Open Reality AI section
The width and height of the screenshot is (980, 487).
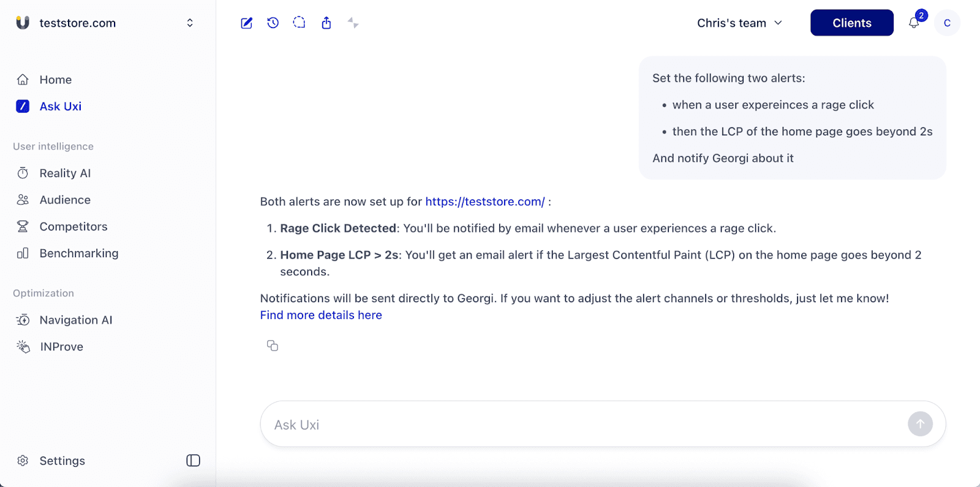pos(65,173)
